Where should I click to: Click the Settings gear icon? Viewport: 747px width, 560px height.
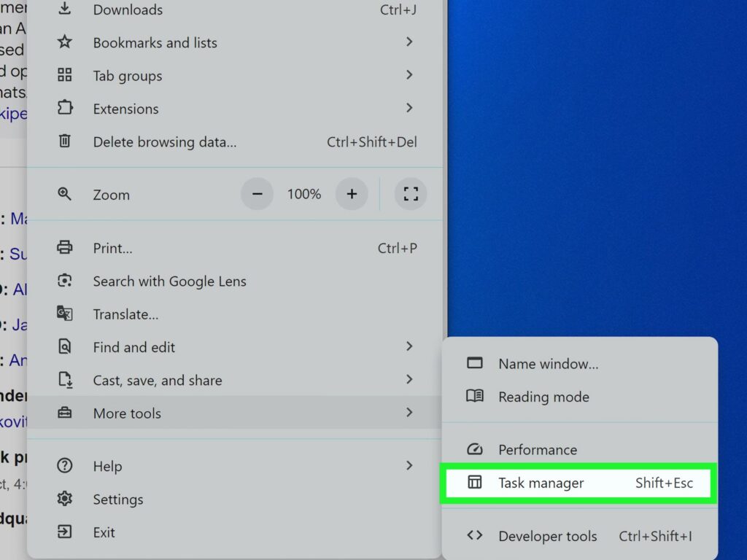tap(65, 499)
